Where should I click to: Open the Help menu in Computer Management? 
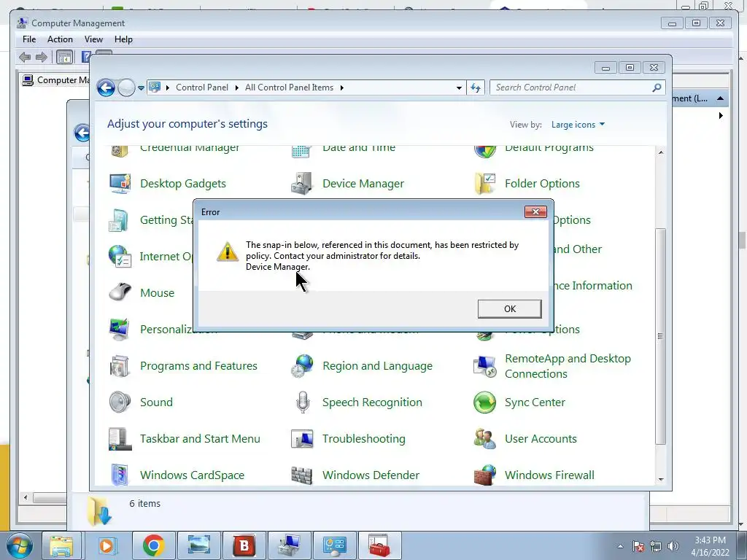pos(123,39)
